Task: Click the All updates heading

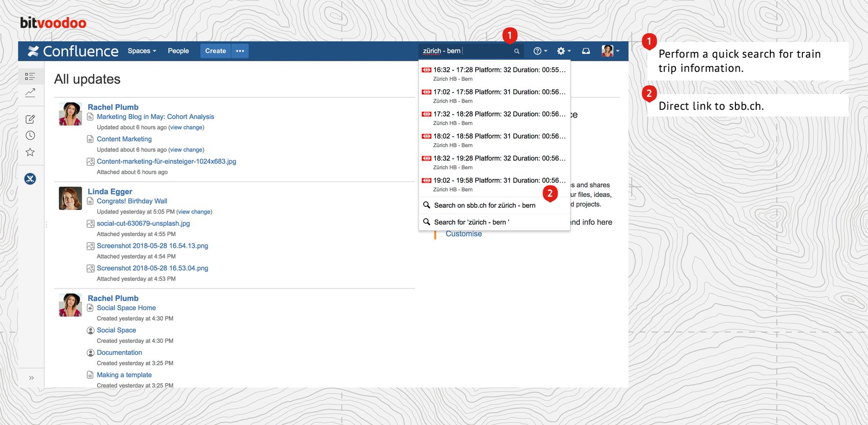Action: (x=87, y=79)
